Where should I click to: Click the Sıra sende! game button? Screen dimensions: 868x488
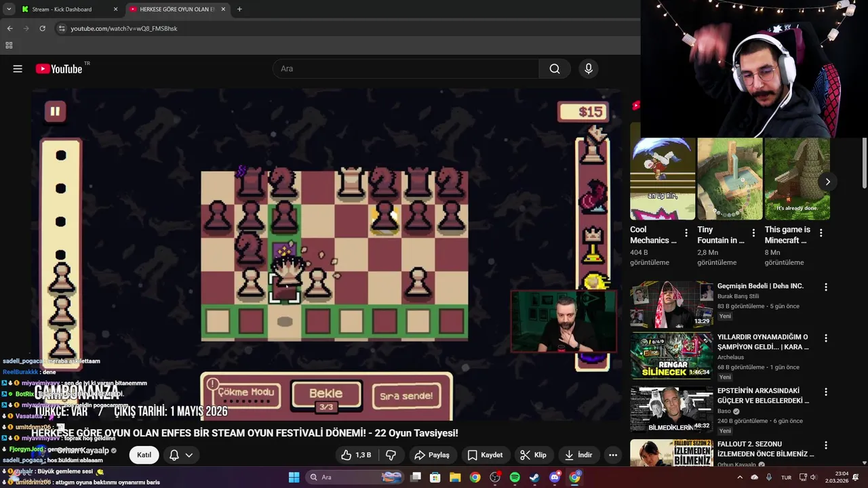click(x=406, y=396)
